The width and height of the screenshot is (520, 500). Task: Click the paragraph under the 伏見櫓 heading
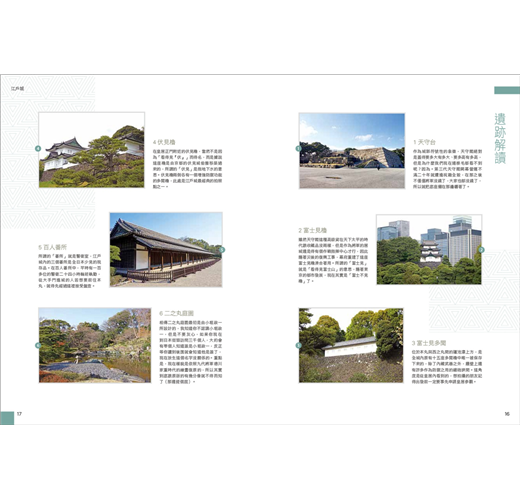pyautogui.click(x=188, y=169)
